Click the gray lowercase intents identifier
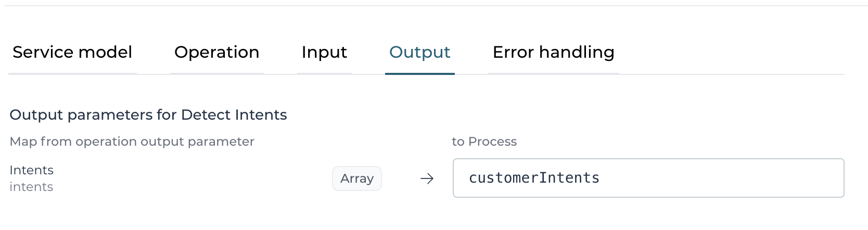Image resolution: width=868 pixels, height=230 pixels. (31, 187)
